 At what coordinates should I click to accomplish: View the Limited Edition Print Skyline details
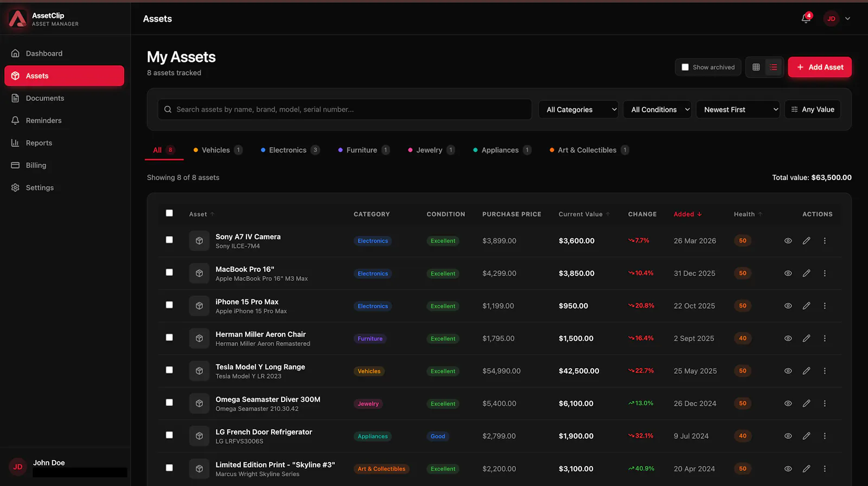[x=788, y=469]
